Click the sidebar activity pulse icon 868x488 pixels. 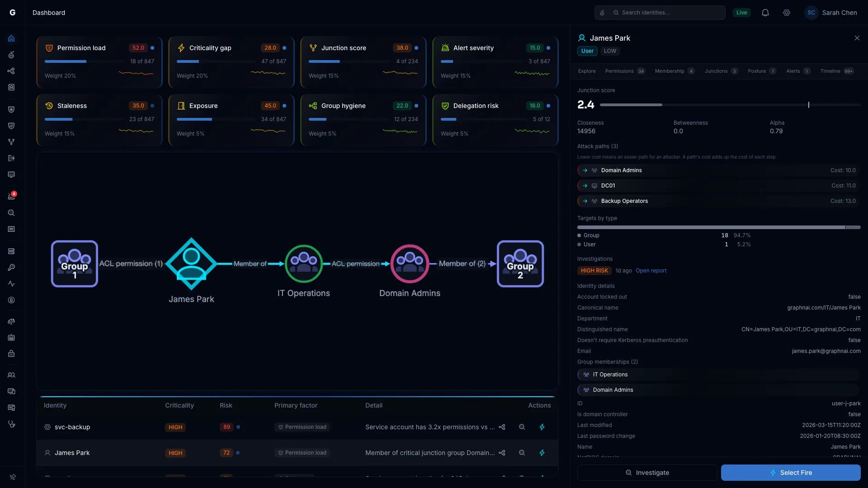(11, 284)
